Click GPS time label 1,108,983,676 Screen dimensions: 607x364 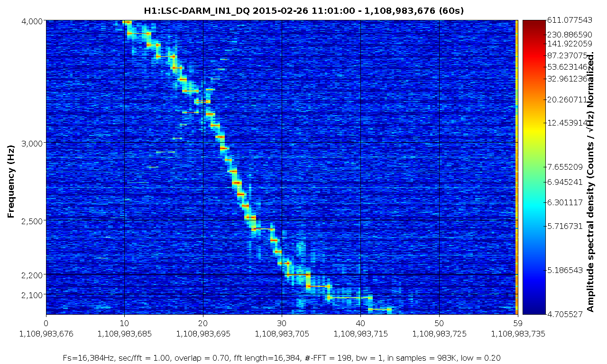click(x=46, y=334)
